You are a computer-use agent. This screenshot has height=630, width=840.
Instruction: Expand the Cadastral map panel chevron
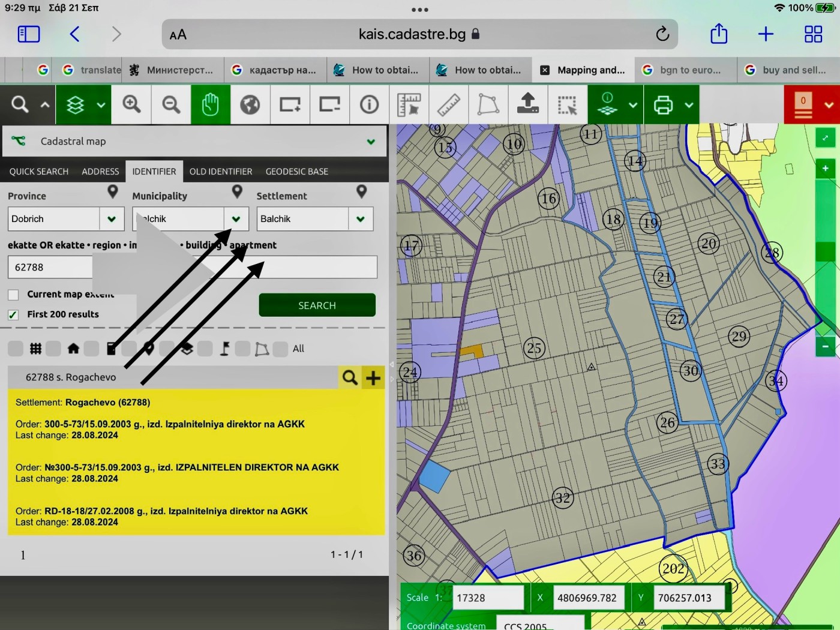pos(371,142)
